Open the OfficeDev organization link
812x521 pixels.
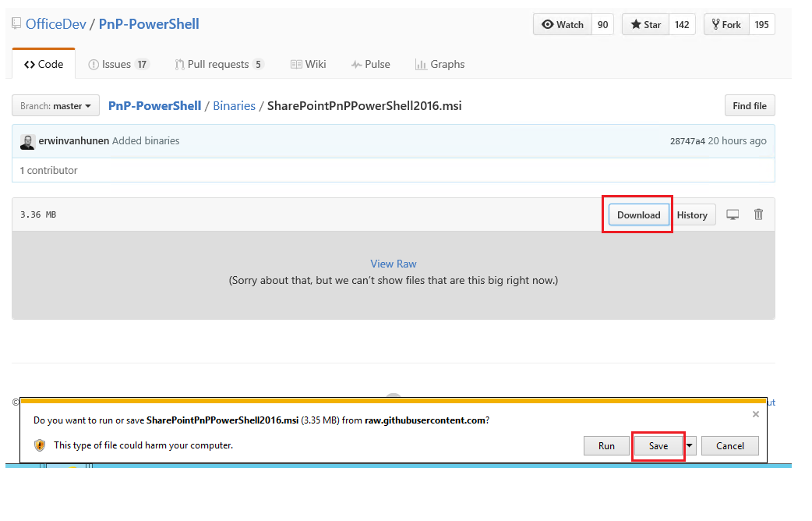point(56,24)
